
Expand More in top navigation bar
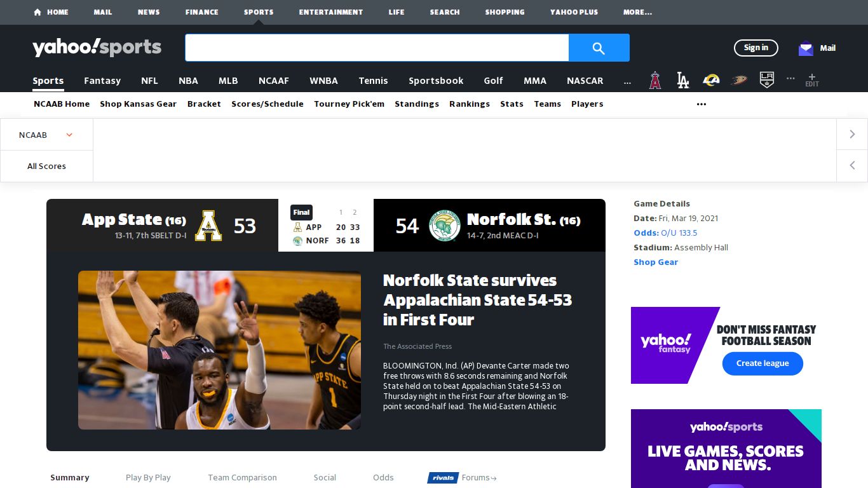pos(637,12)
